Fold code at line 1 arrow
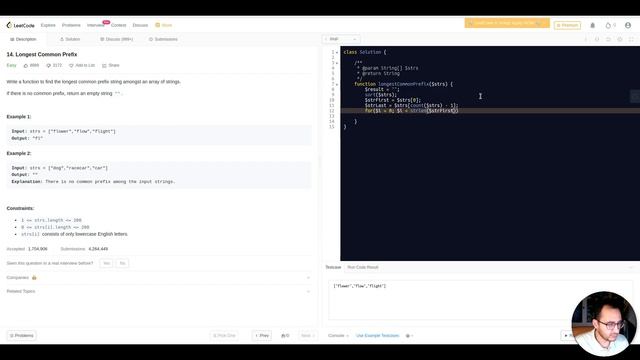Screen dimensions: 640x360 click(337, 52)
